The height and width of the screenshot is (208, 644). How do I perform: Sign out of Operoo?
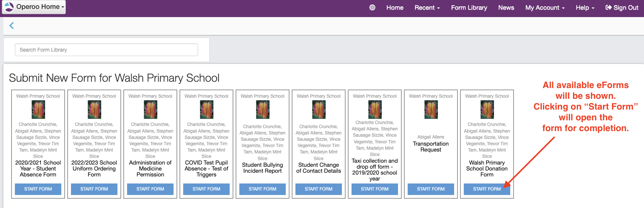coord(622,7)
